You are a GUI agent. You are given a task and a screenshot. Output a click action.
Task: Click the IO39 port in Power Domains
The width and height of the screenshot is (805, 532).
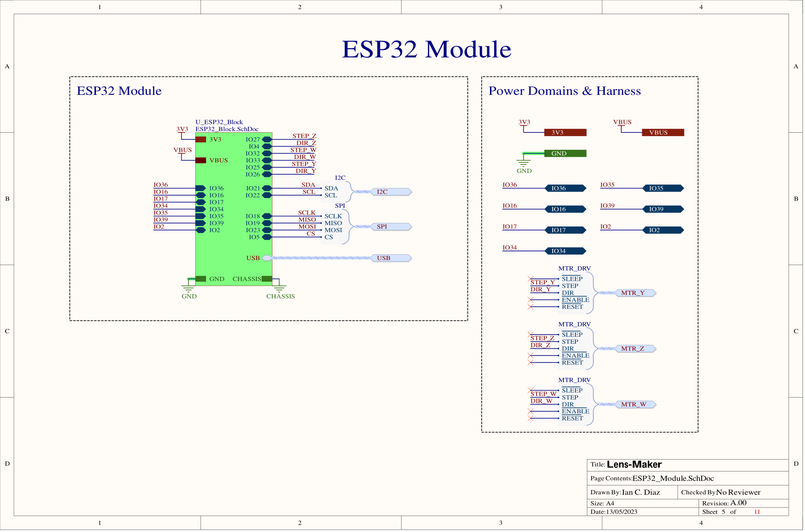point(663,209)
